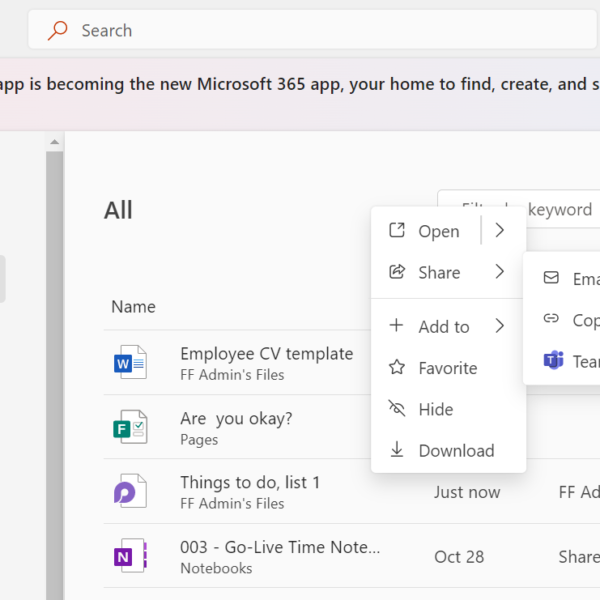Choose Download from the context menu

[x=455, y=450]
